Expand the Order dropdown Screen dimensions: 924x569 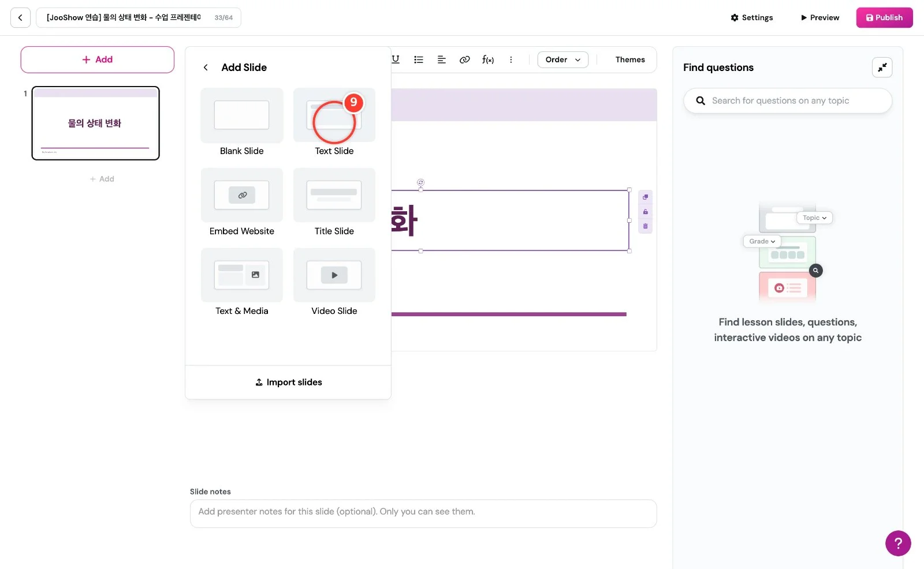pyautogui.click(x=563, y=59)
